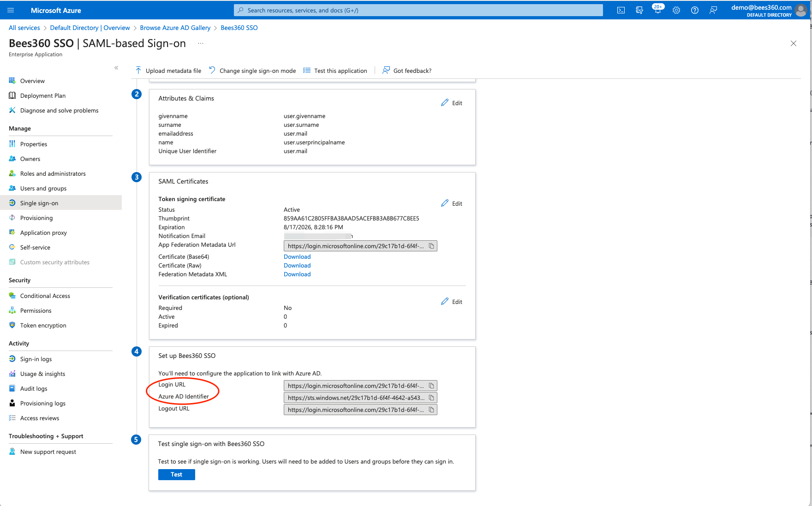Image resolution: width=812 pixels, height=506 pixels.
Task: Collapse the left navigation pane
Action: (x=116, y=68)
